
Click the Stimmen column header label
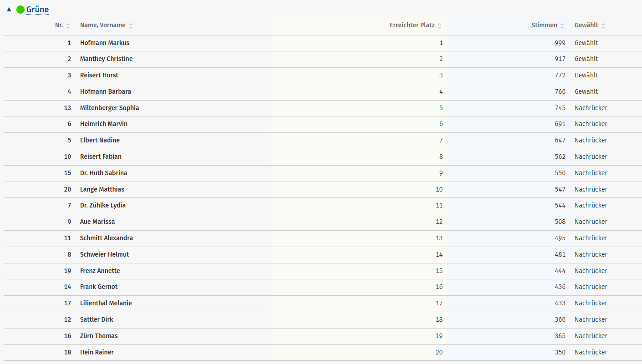[544, 25]
